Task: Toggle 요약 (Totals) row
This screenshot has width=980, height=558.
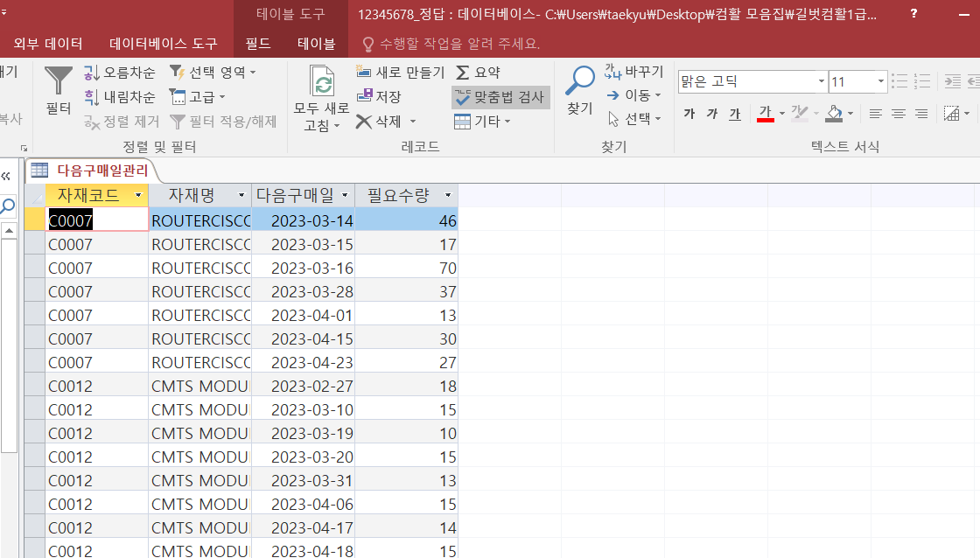Action: click(x=478, y=73)
